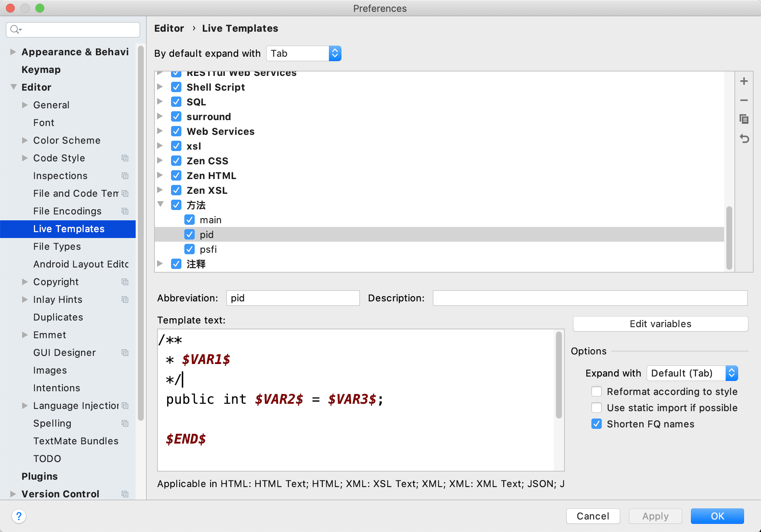Click the Edit variables button
The width and height of the screenshot is (761, 532).
tap(660, 324)
